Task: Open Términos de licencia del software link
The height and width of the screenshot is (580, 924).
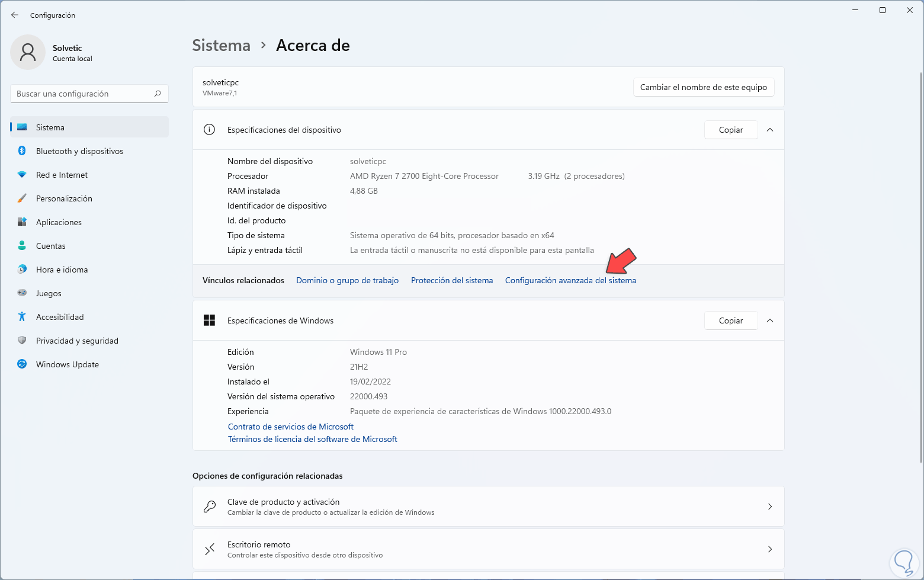Action: tap(313, 439)
